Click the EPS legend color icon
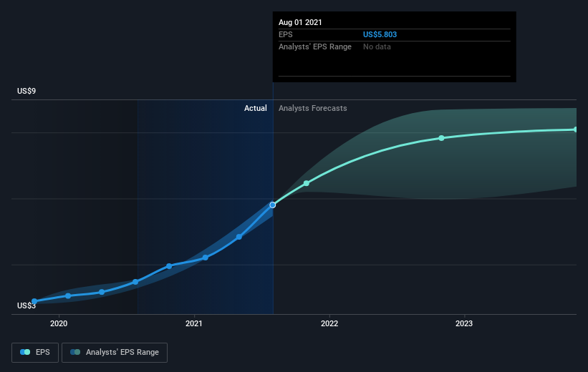This screenshot has width=588, height=372. coord(25,352)
